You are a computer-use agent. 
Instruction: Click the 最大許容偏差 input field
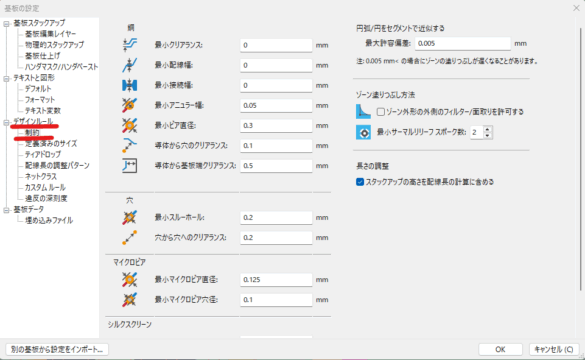(463, 44)
